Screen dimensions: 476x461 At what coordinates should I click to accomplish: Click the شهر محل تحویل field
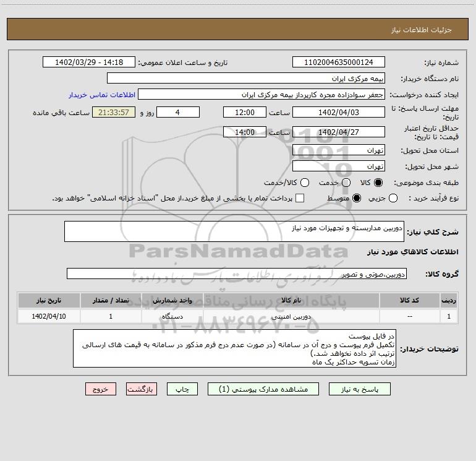(x=339, y=166)
